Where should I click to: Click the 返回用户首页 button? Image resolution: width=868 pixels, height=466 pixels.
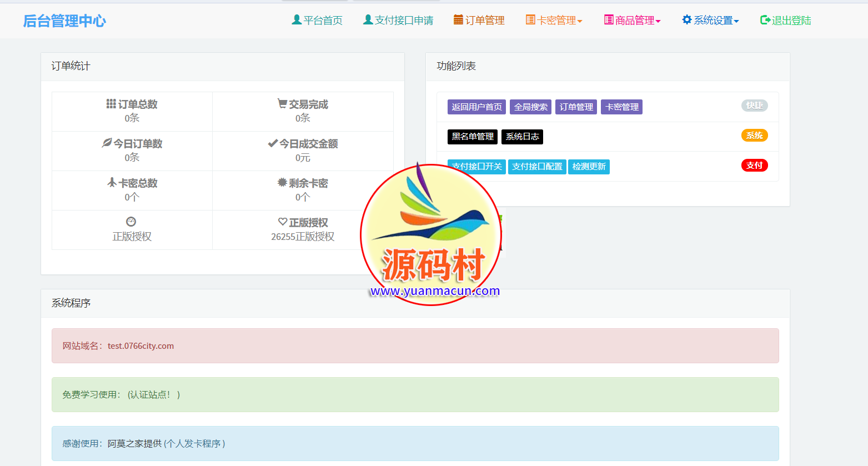(476, 107)
